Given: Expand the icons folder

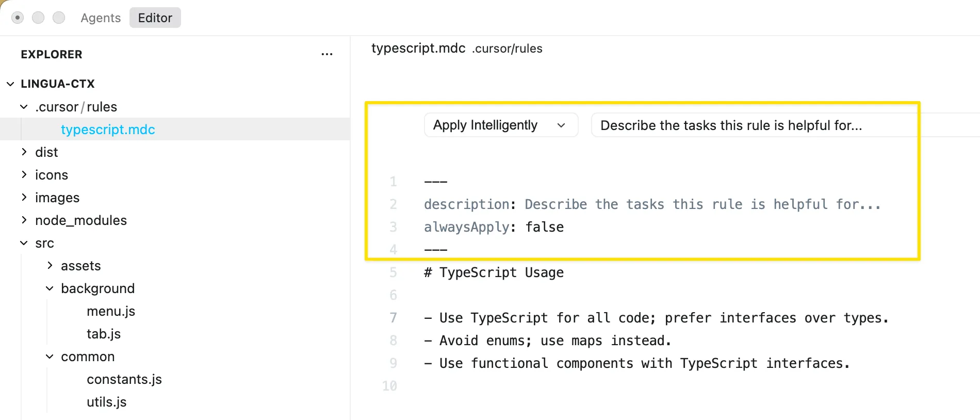Looking at the screenshot, I should [x=51, y=175].
